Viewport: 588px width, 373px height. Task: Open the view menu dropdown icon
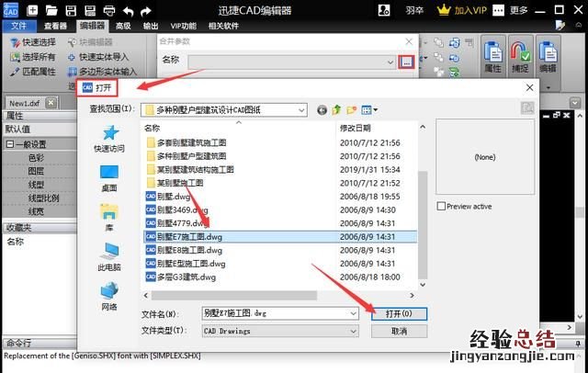point(369,110)
